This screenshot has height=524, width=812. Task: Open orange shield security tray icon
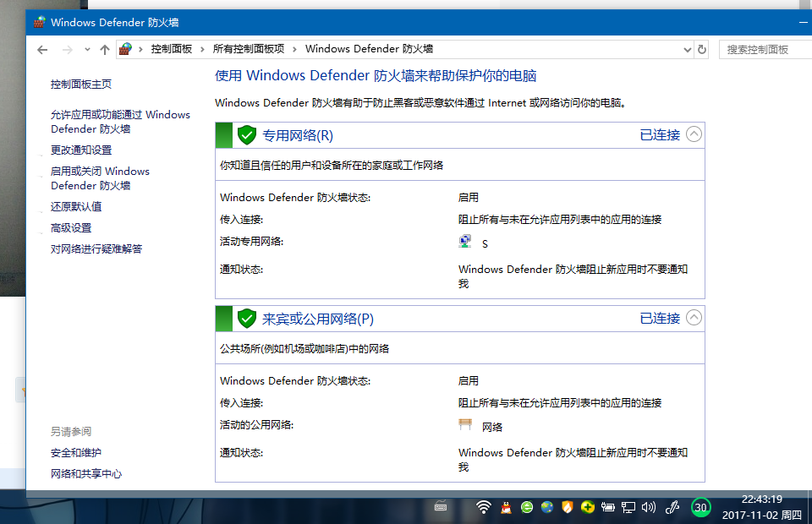click(567, 507)
